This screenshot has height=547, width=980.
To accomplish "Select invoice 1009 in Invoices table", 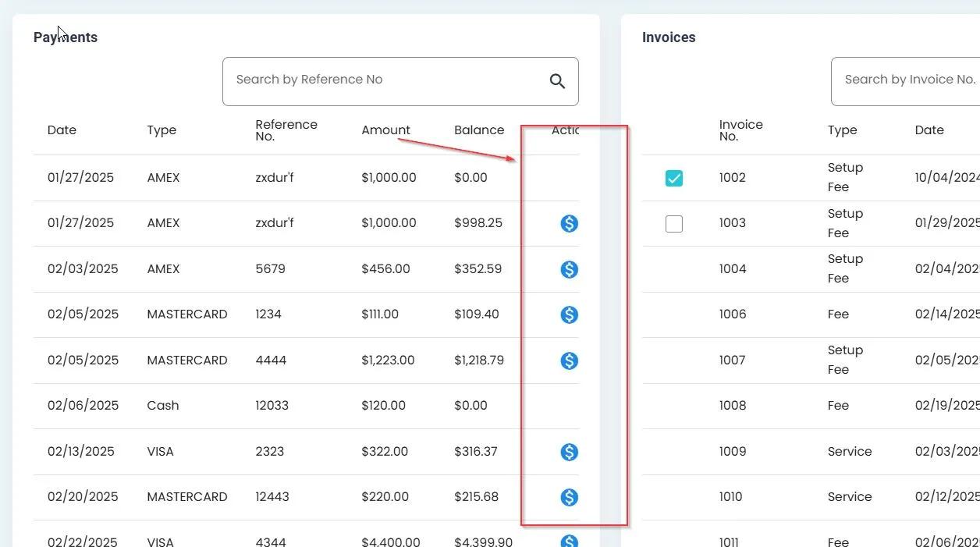I will point(733,452).
